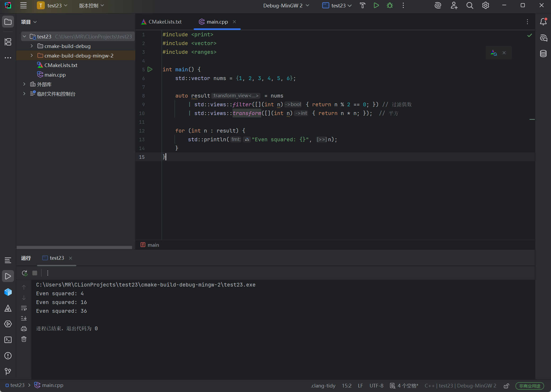Open the Services tool window
Screen dimensions: 551x392
coord(8,324)
